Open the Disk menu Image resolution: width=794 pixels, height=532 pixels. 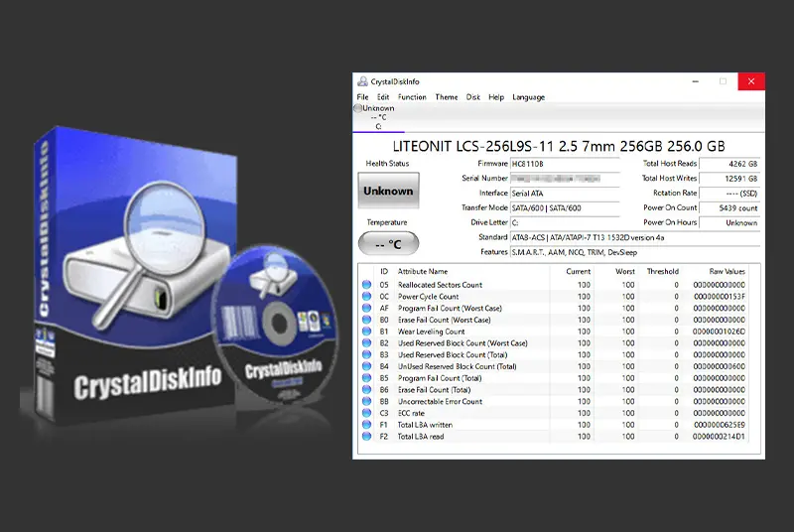473,97
